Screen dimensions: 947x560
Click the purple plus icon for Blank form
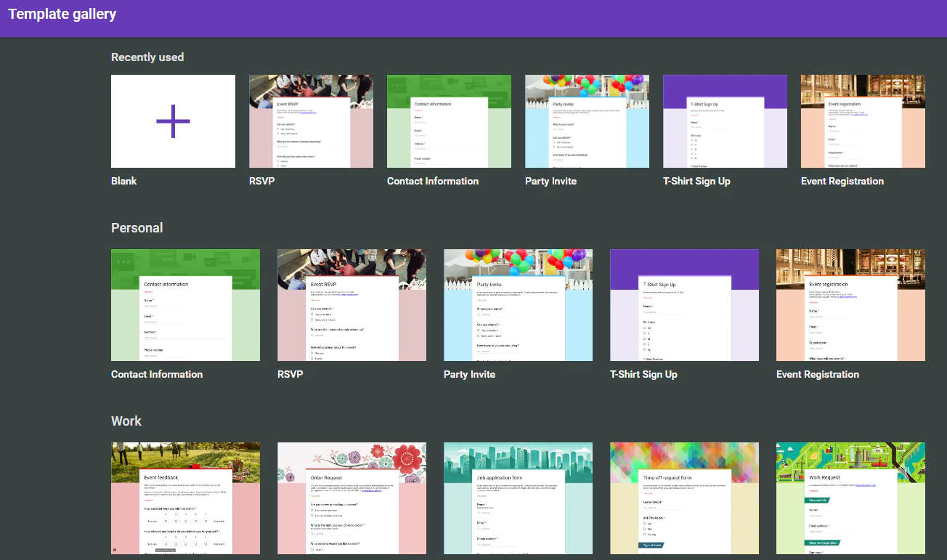coord(173,121)
